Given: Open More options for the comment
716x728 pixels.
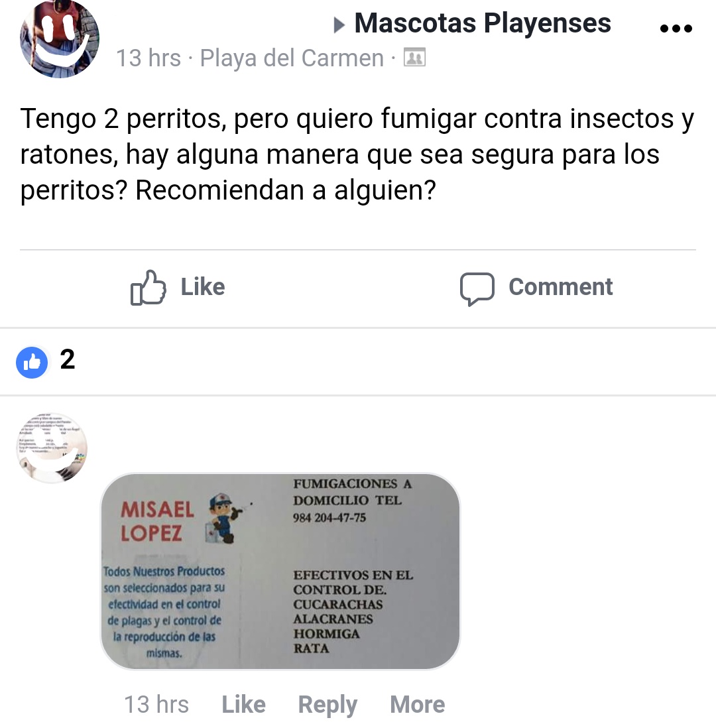Looking at the screenshot, I should (x=418, y=704).
